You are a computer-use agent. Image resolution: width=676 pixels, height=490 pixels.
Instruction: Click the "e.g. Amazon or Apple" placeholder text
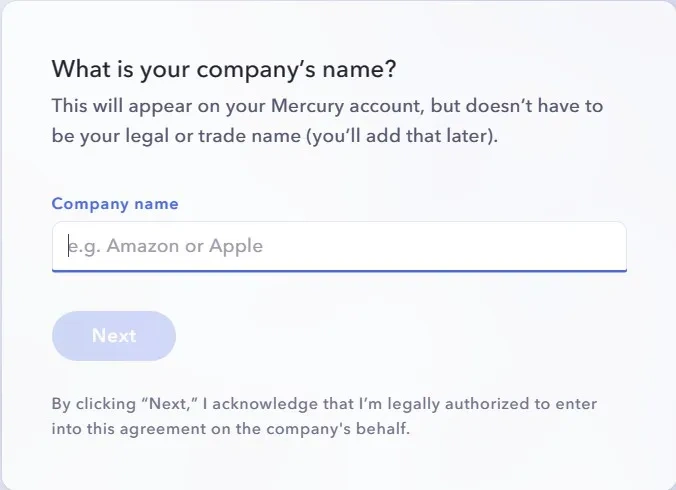point(165,246)
